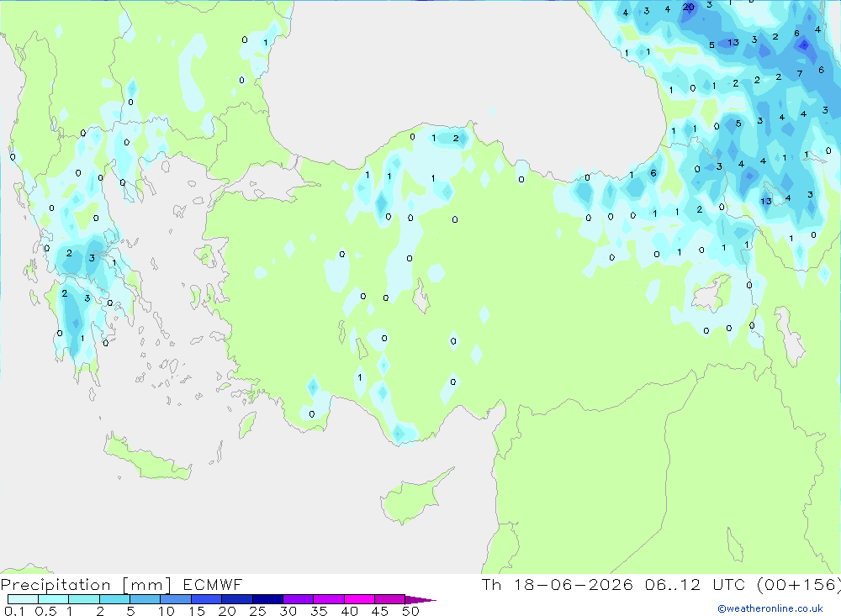Click the '45' legend scale label
This screenshot has width=841, height=616.
380,611
